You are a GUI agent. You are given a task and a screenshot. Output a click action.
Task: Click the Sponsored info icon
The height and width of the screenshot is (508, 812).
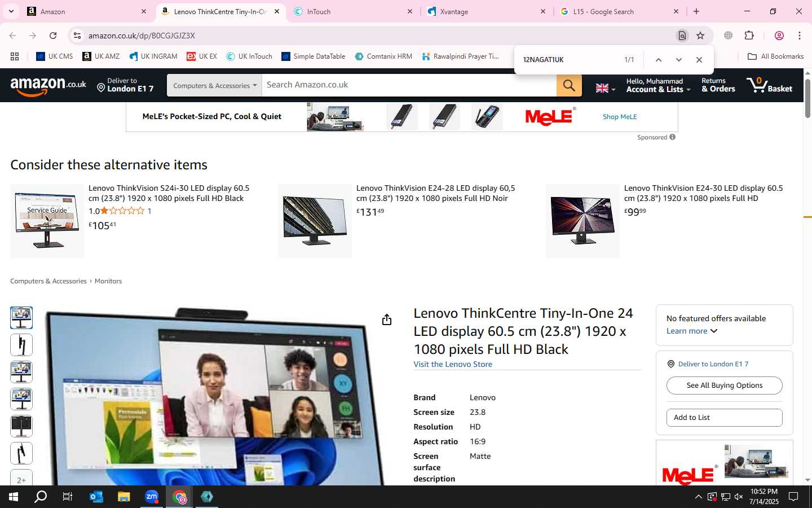tap(672, 137)
